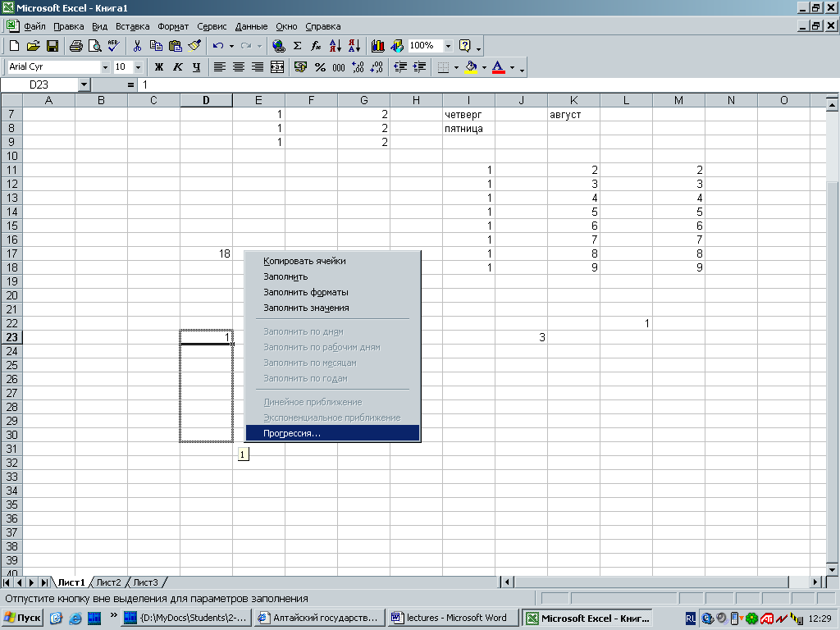This screenshot has width=840, height=630.
Task: Toggle Underline (Ч) formatting
Action: (x=197, y=67)
